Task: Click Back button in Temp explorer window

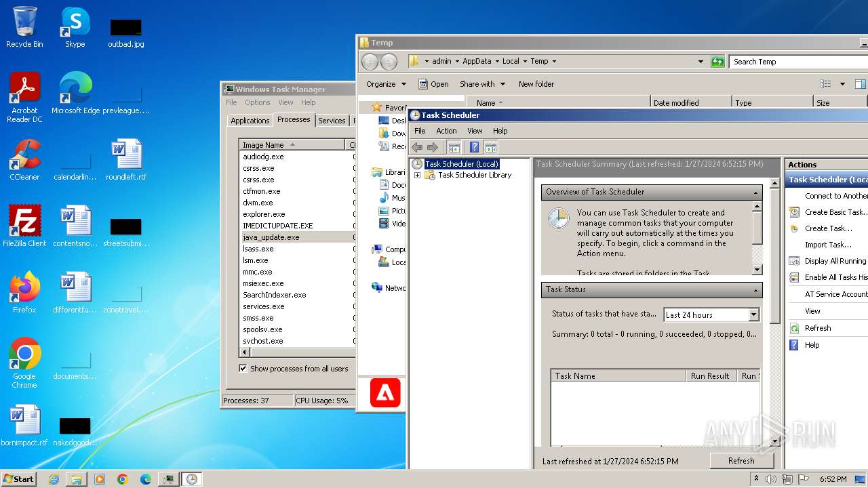Action: [370, 62]
